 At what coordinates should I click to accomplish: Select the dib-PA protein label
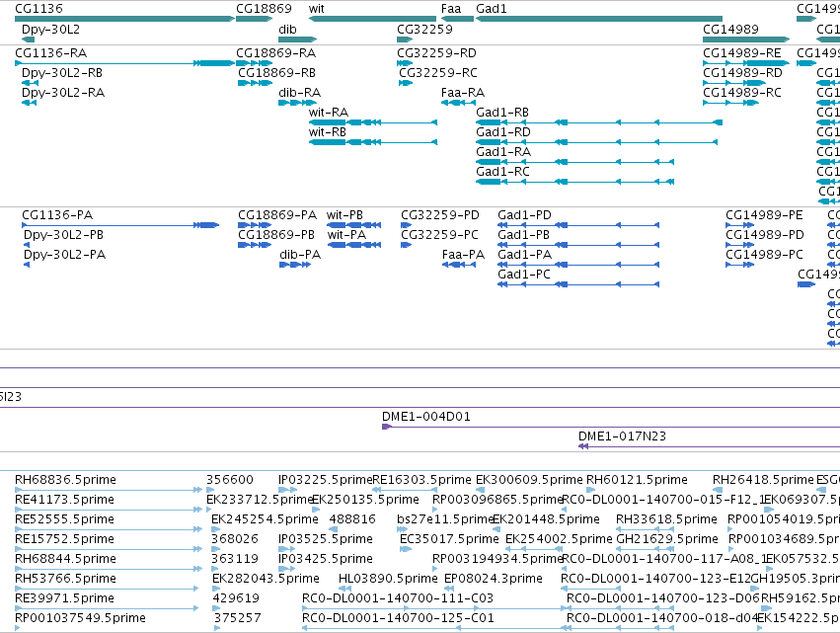pos(300,255)
